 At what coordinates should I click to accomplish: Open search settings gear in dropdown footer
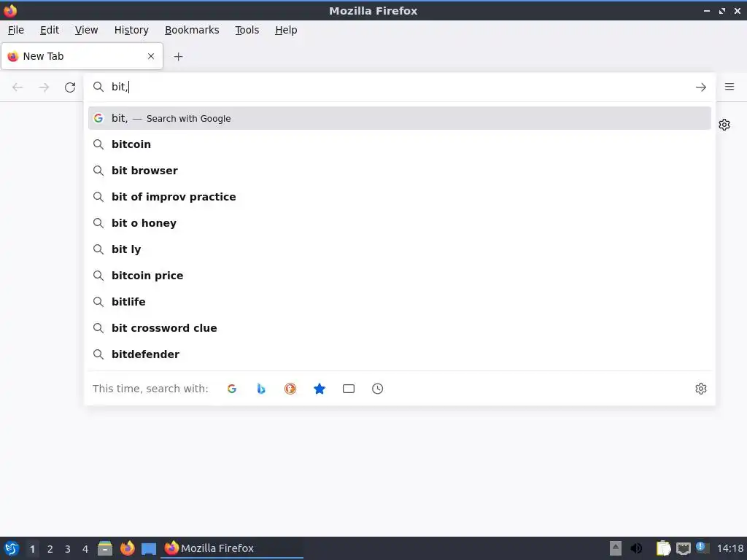tap(701, 389)
